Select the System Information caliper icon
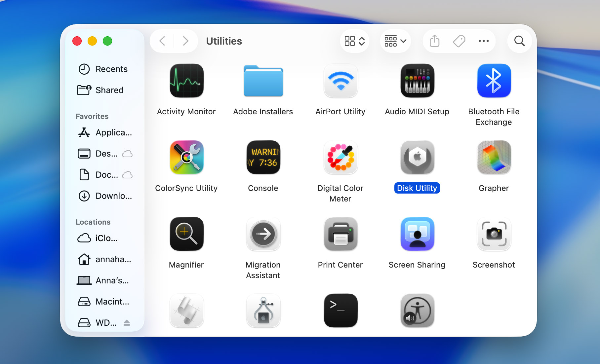The height and width of the screenshot is (364, 600). tap(263, 310)
